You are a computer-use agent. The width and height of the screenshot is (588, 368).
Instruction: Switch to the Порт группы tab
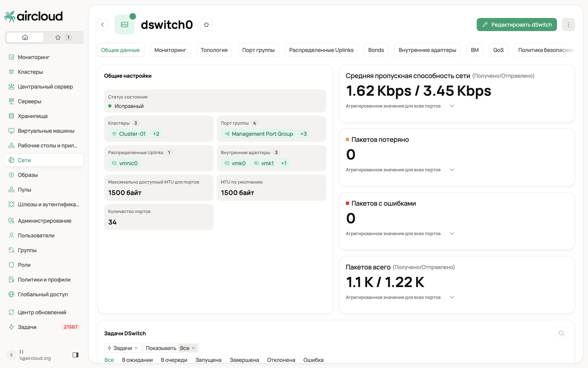pos(258,50)
